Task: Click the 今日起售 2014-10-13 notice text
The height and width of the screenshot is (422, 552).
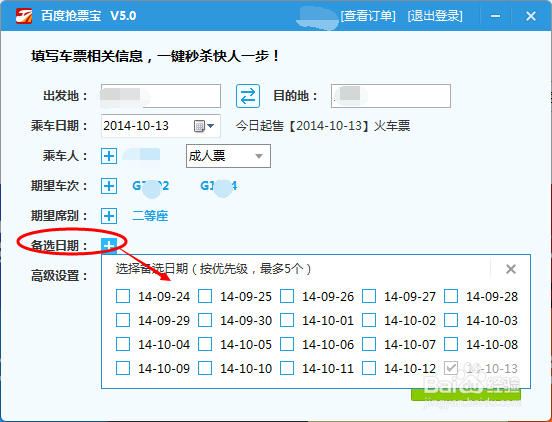Action: (x=323, y=126)
